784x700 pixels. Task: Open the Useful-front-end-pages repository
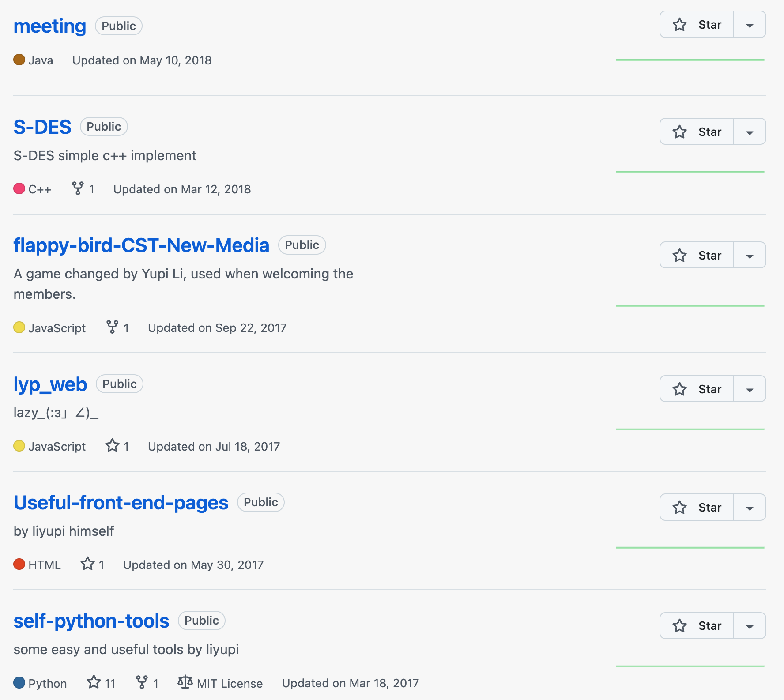coord(121,503)
